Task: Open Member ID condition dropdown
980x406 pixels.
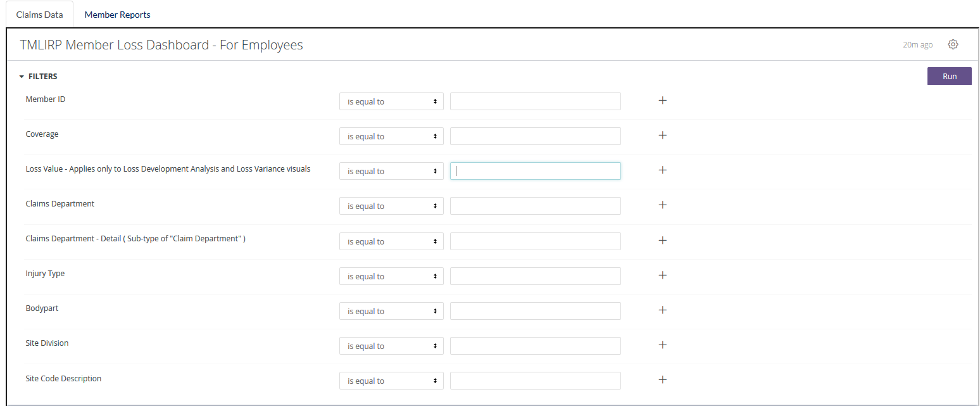Action: pyautogui.click(x=391, y=101)
